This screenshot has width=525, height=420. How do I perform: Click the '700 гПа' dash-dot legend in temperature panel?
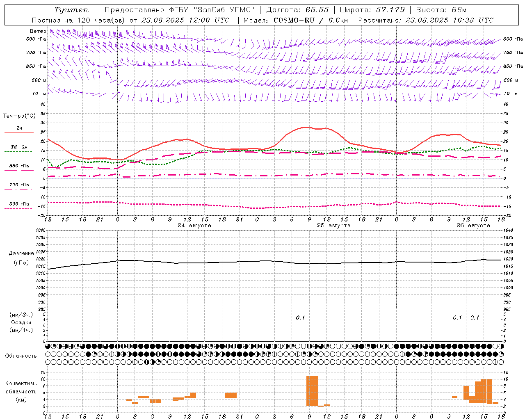point(19,187)
